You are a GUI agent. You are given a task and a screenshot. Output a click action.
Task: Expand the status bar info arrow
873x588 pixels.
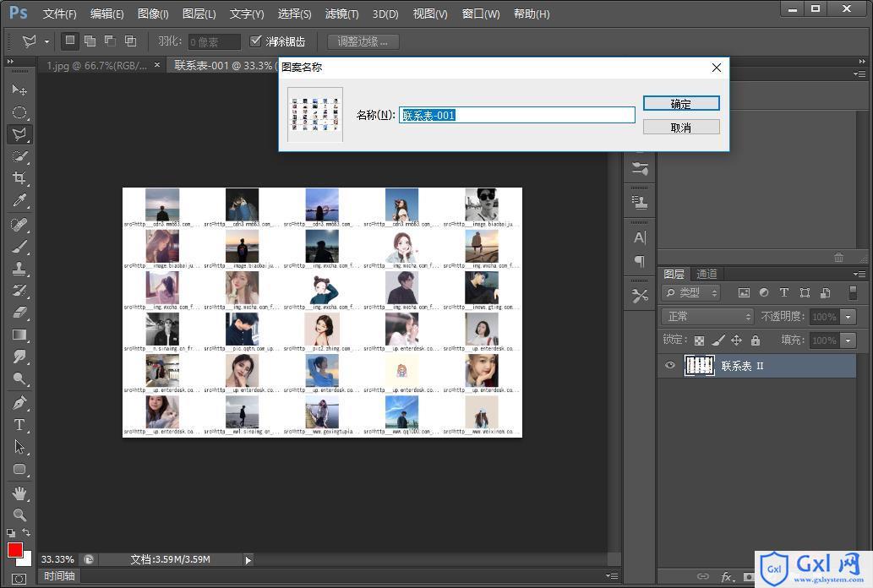(x=248, y=560)
